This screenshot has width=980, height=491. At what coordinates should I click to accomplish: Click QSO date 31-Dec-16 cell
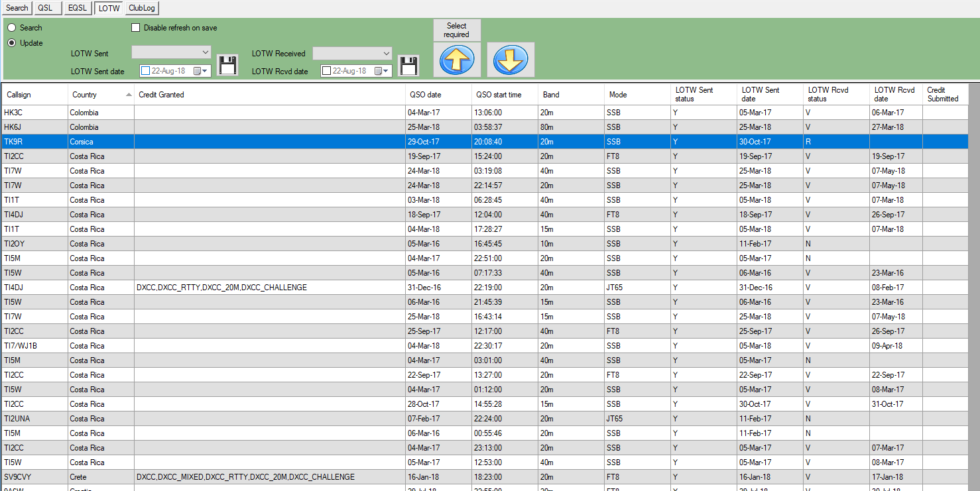coord(438,288)
